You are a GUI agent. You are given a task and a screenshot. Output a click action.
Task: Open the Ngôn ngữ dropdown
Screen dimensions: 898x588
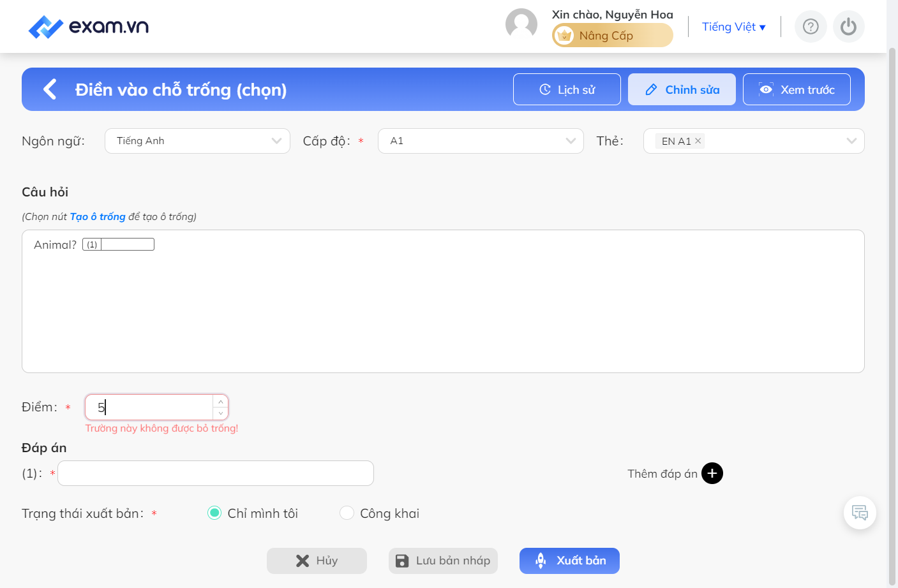197,141
